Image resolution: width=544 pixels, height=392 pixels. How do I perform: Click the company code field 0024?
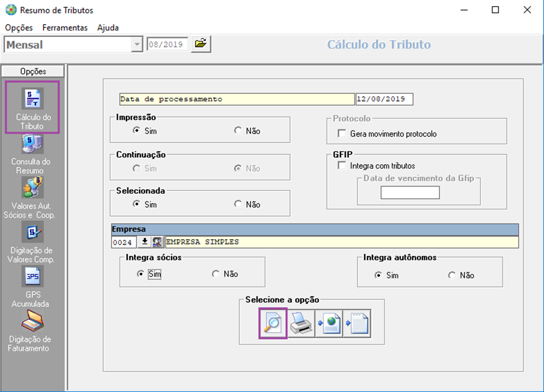[124, 242]
